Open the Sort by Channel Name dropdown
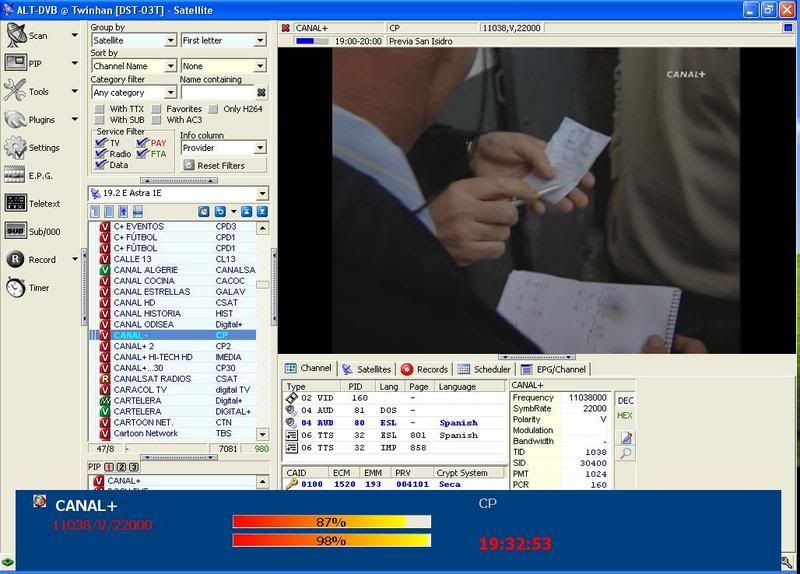This screenshot has height=574, width=800. click(x=170, y=66)
